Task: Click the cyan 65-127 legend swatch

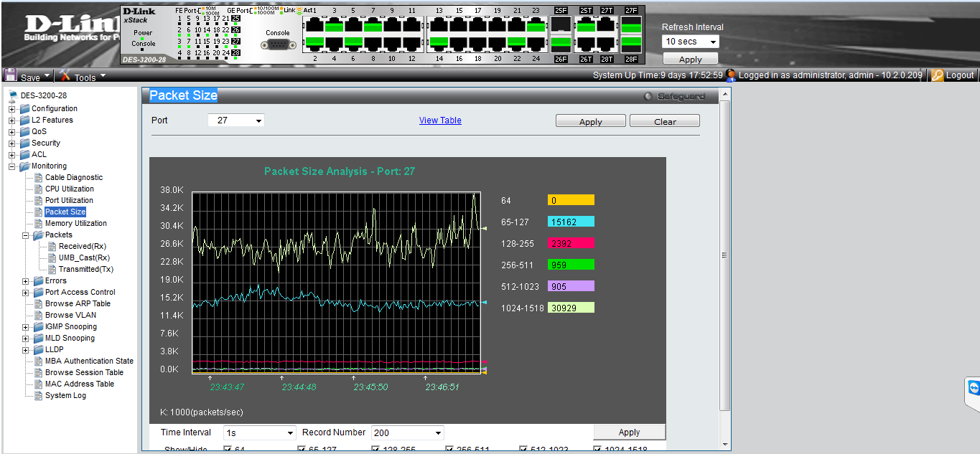Action: pyautogui.click(x=571, y=222)
